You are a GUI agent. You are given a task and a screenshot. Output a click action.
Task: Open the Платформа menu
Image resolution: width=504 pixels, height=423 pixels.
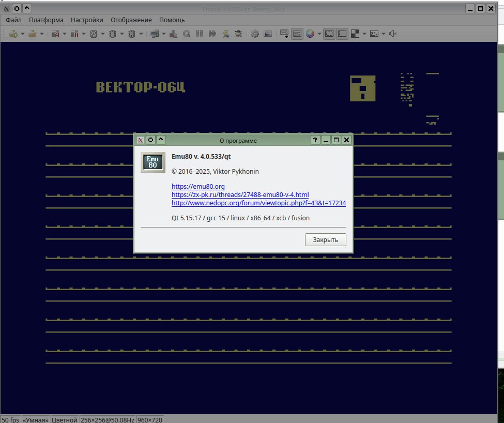click(46, 20)
